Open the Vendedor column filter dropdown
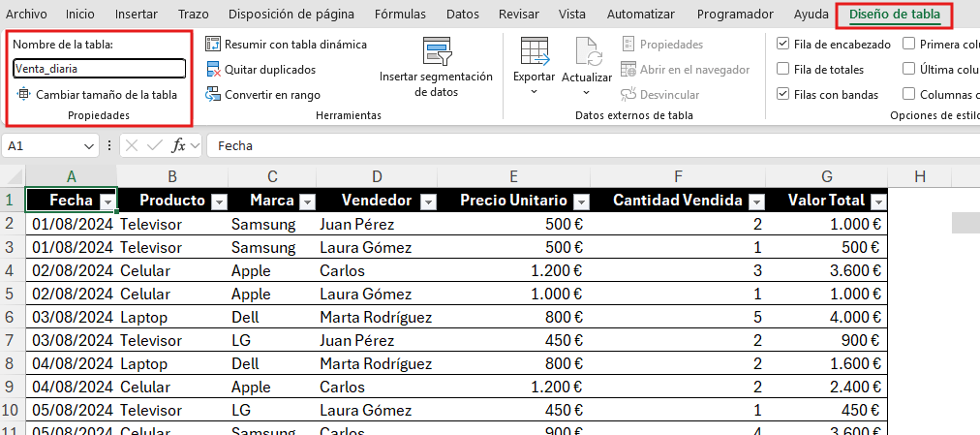Screen dimensions: 980x435 [428, 202]
